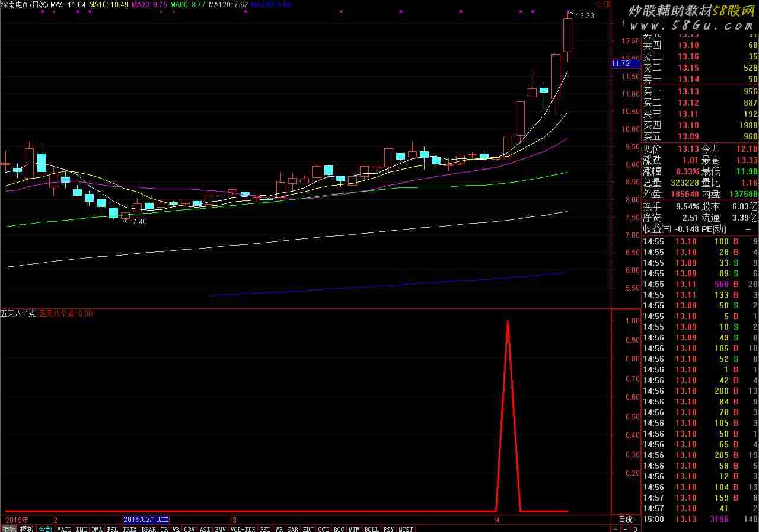759x532 pixels.
Task: Click the minus zoom-out button
Action: point(625,528)
